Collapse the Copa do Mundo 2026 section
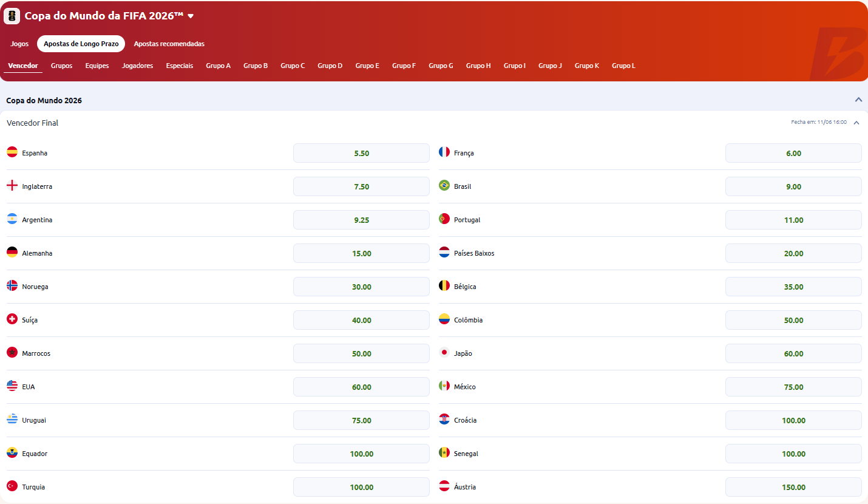 [858, 100]
